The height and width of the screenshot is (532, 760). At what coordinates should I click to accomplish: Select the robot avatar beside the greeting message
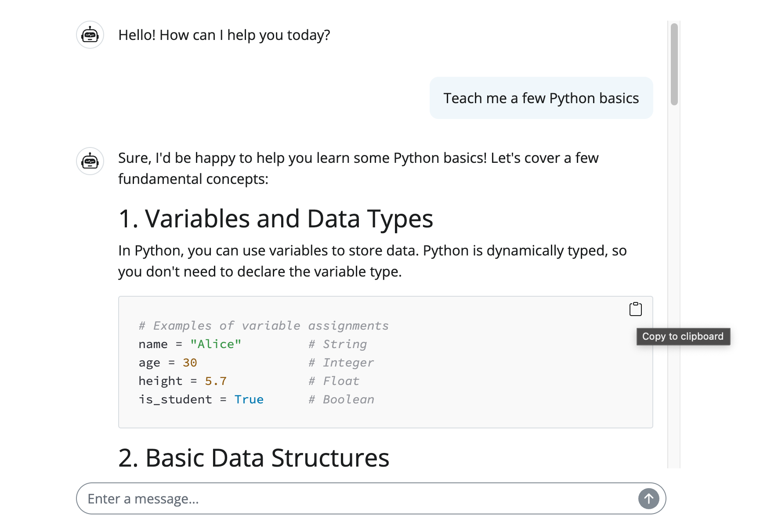[90, 35]
